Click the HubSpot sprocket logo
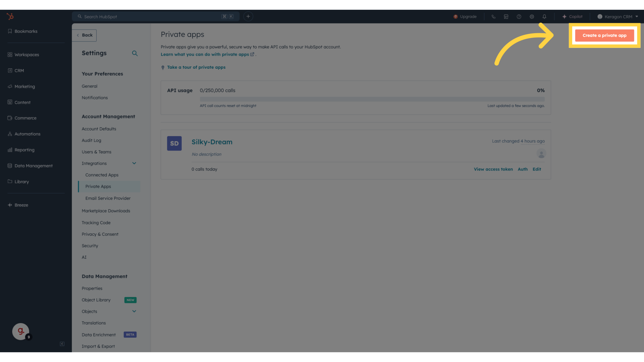The width and height of the screenshot is (644, 362). [10, 16]
